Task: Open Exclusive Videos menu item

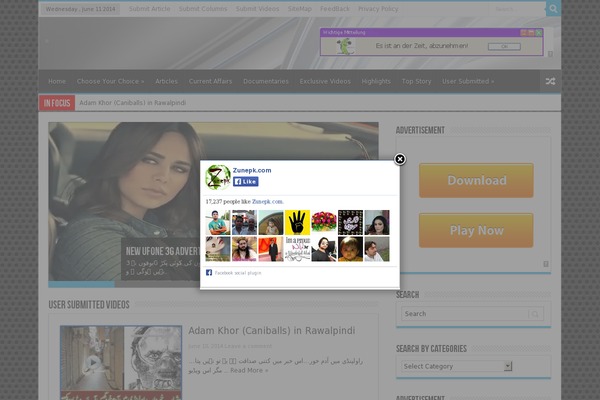Action: pos(325,81)
